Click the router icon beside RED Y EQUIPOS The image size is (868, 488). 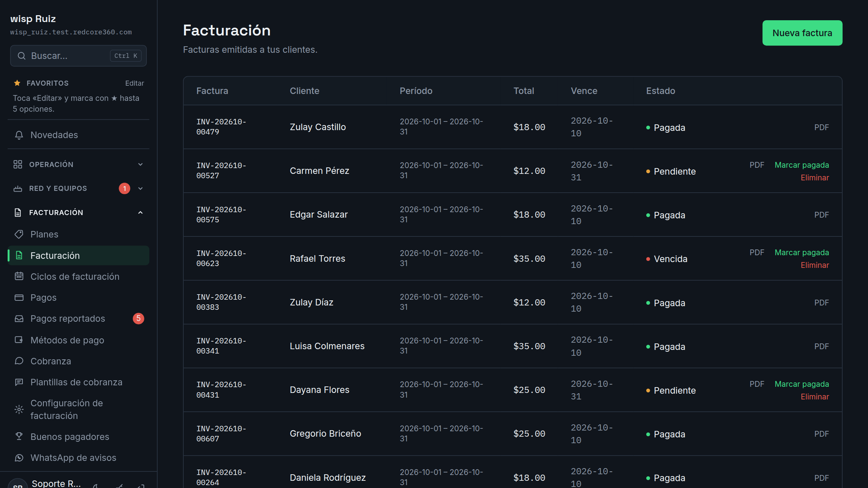(18, 189)
